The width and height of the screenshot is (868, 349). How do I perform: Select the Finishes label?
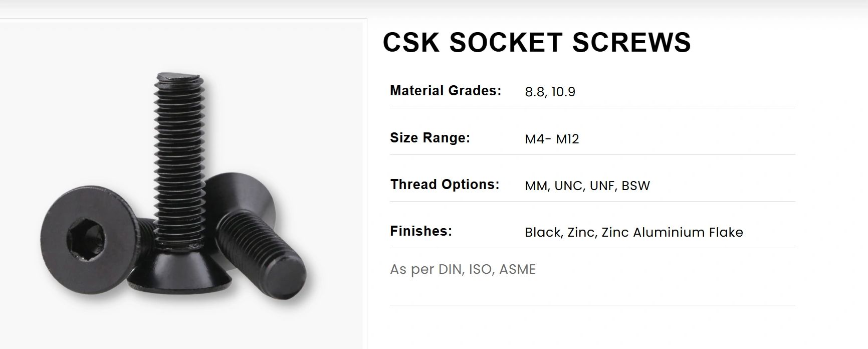click(x=421, y=231)
